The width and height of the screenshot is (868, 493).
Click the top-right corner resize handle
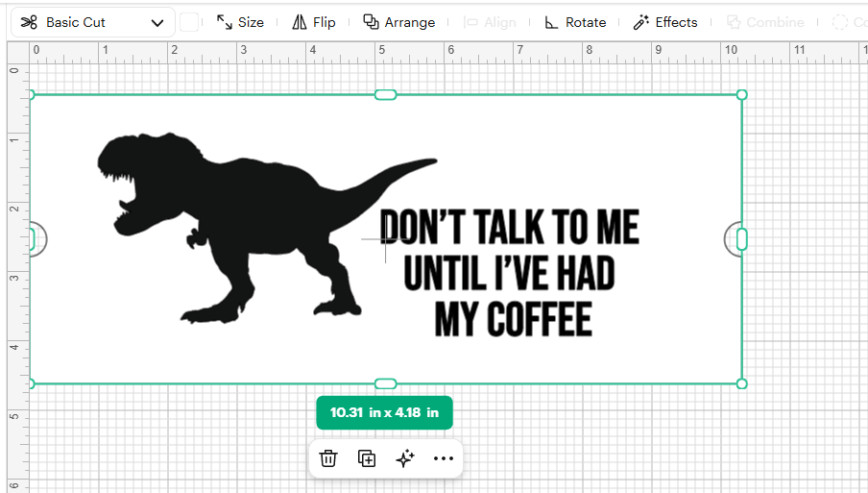tap(742, 95)
